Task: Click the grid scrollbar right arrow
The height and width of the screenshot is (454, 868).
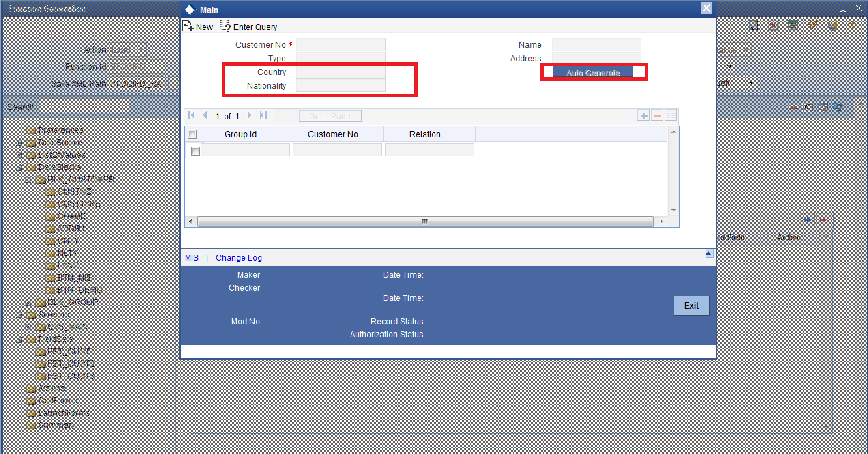Action: [x=661, y=222]
